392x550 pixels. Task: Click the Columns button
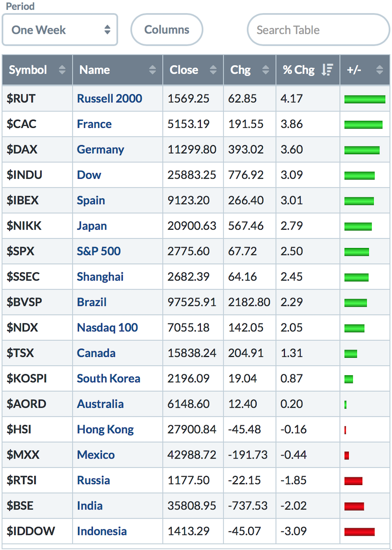[167, 30]
